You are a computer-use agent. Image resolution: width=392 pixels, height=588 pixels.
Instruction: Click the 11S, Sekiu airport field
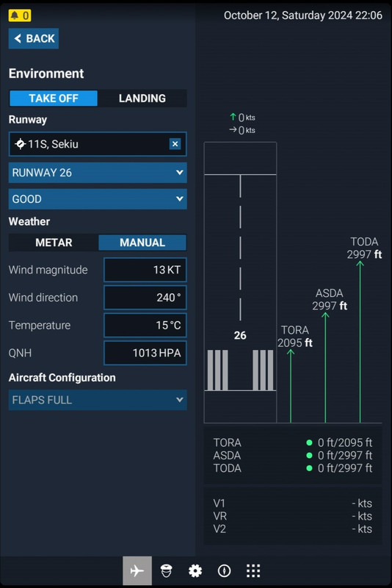coord(98,144)
